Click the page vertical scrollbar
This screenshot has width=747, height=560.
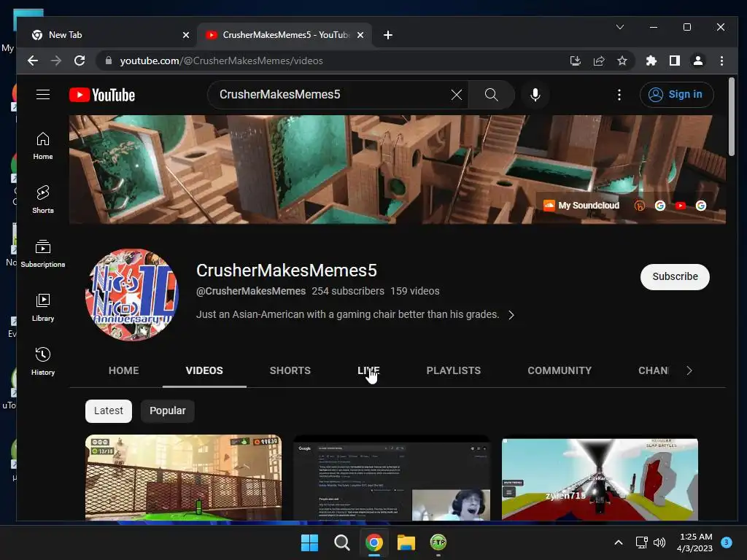coord(731,117)
